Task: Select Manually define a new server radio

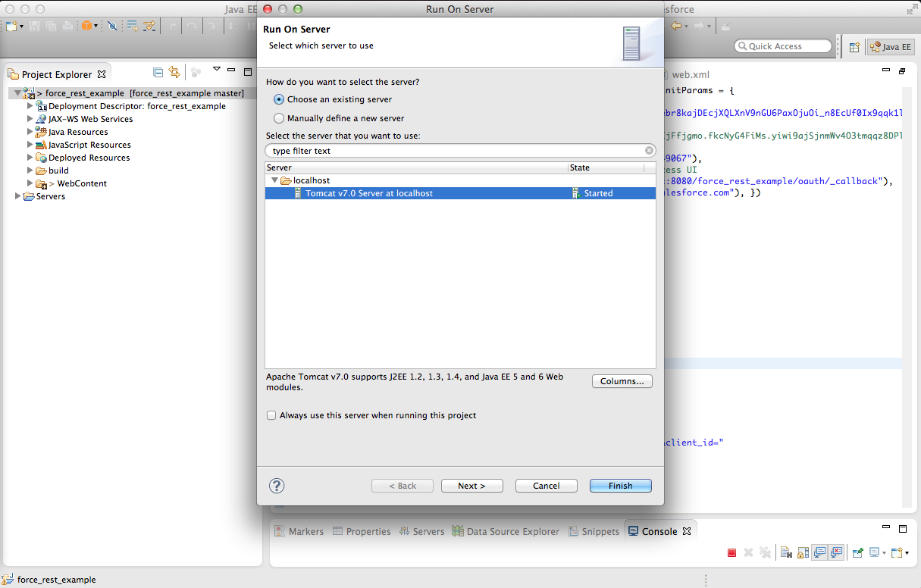Action: [x=279, y=118]
